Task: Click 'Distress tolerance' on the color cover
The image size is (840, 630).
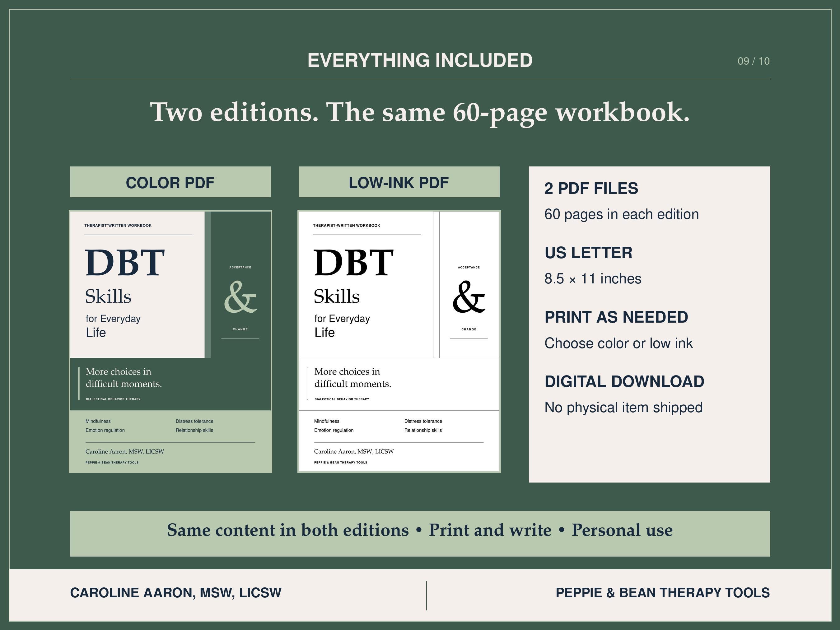Action: pos(194,421)
